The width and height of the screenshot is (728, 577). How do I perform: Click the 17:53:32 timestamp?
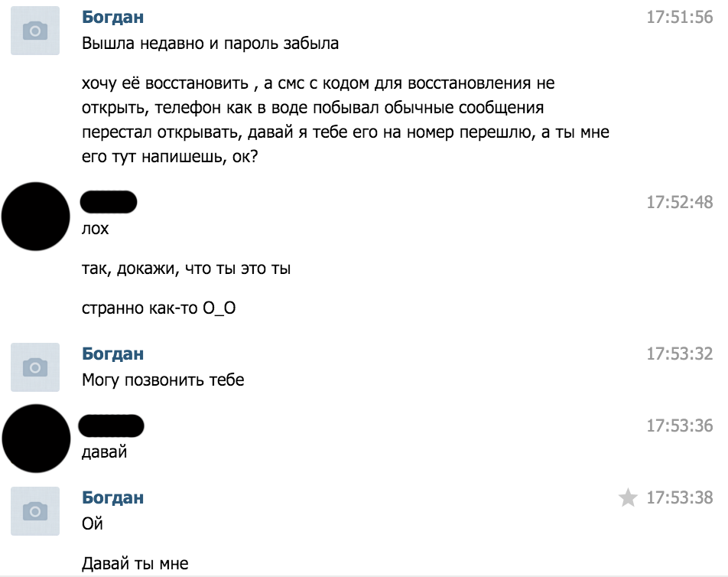click(x=679, y=354)
